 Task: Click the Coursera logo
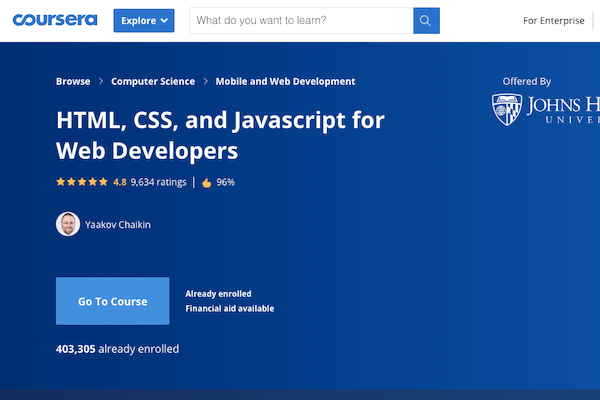[x=55, y=20]
